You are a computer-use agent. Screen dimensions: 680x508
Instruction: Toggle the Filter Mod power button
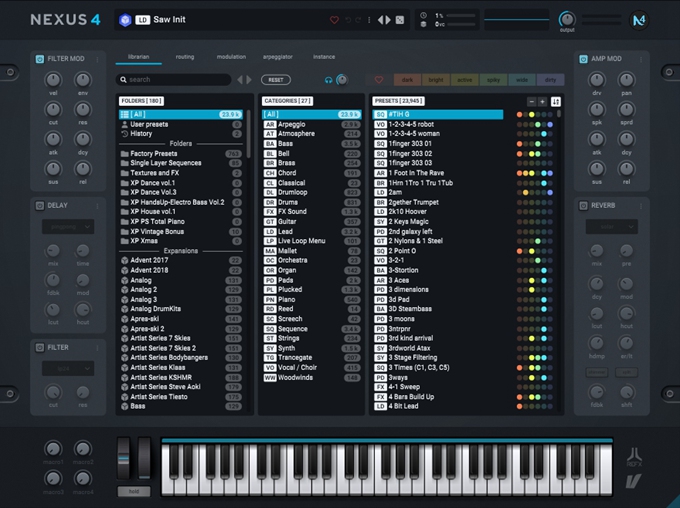pyautogui.click(x=40, y=59)
